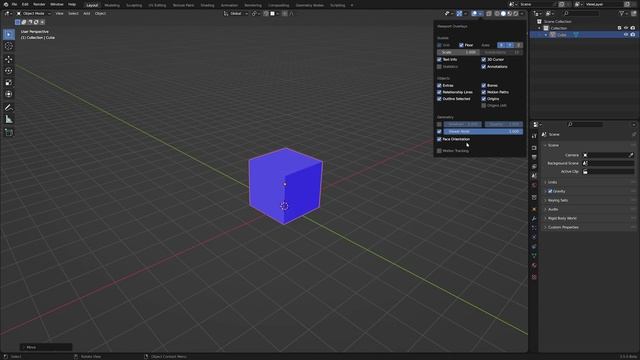Open the Scene properties tab icon

tap(534, 176)
